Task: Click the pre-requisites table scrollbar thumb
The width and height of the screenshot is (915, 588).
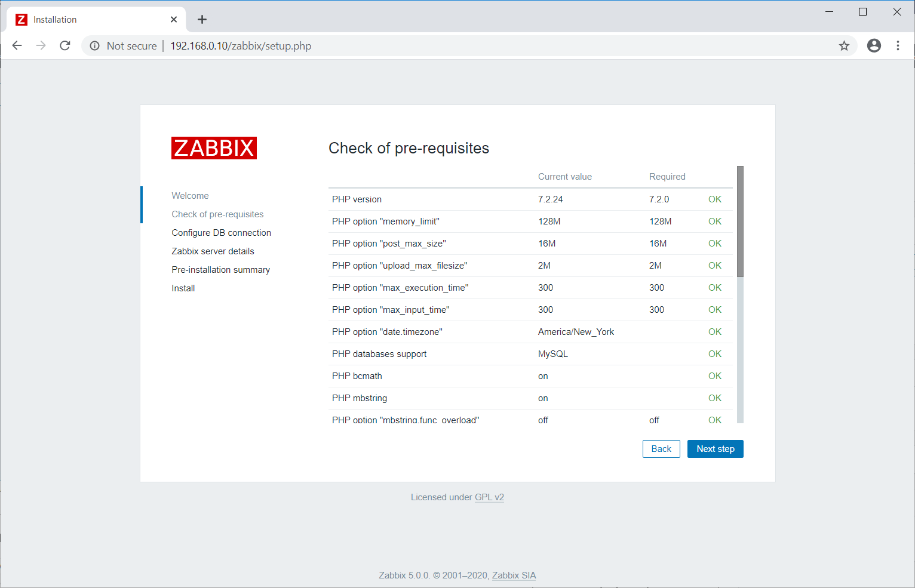Action: click(741, 221)
